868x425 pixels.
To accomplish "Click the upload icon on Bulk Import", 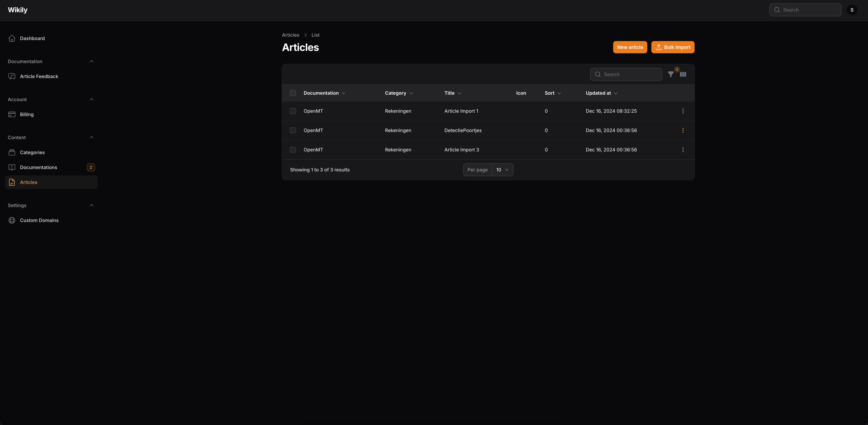I will coord(659,47).
